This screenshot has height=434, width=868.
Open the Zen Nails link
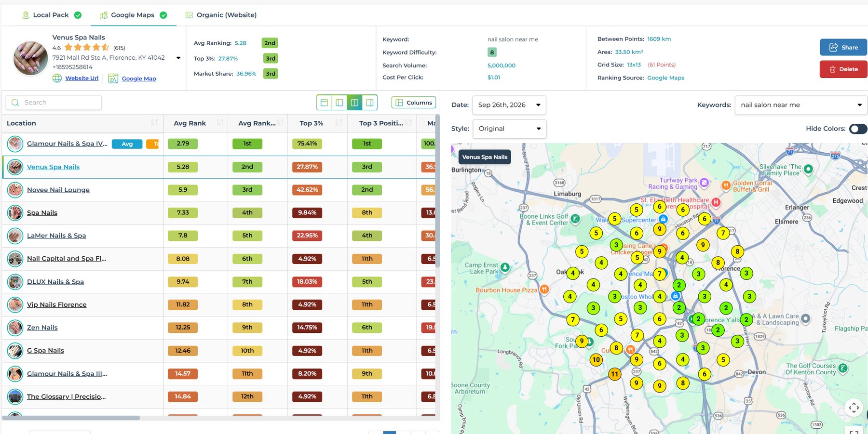(42, 328)
